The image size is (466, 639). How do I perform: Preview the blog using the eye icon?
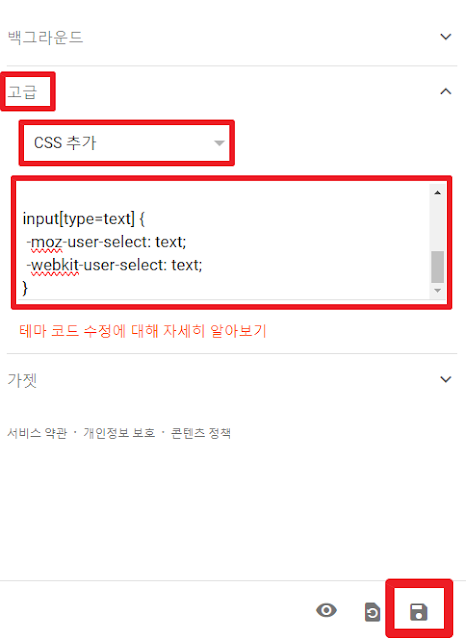(x=327, y=610)
